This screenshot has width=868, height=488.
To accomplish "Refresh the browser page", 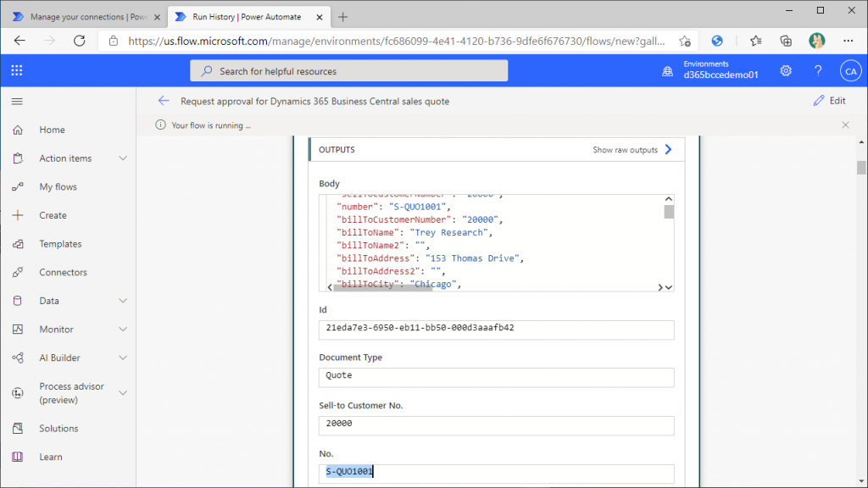I will pyautogui.click(x=79, y=41).
